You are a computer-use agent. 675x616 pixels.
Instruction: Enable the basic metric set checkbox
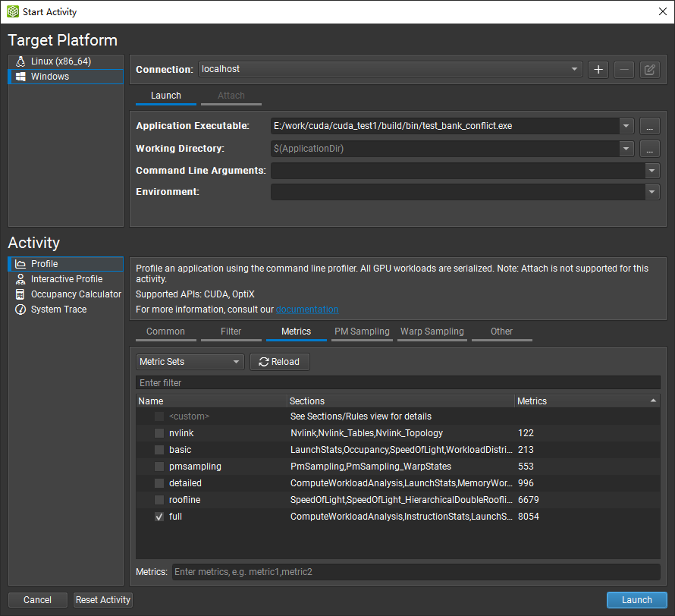pos(159,450)
